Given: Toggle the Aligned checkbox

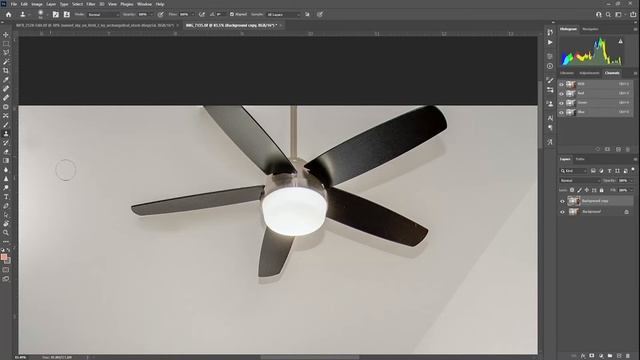Looking at the screenshot, I should coord(231,14).
